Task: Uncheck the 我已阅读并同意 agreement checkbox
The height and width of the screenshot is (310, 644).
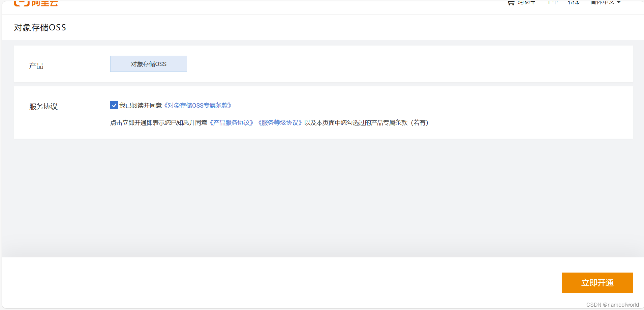Action: tap(114, 105)
